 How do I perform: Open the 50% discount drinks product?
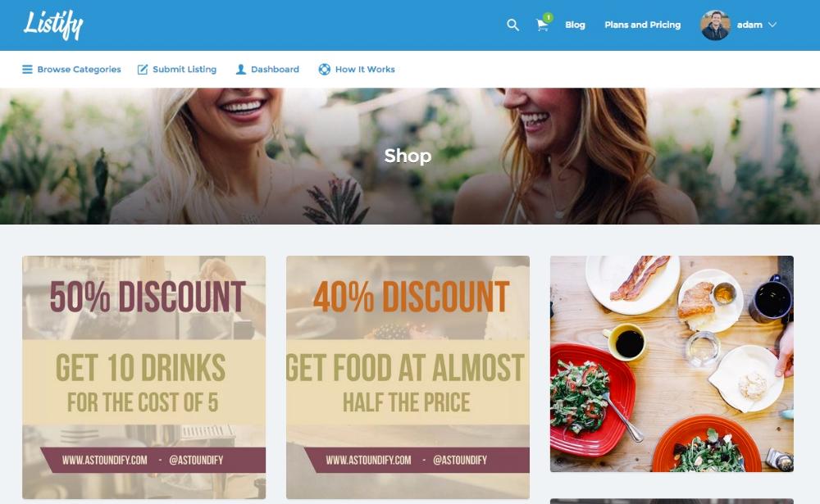tap(143, 377)
